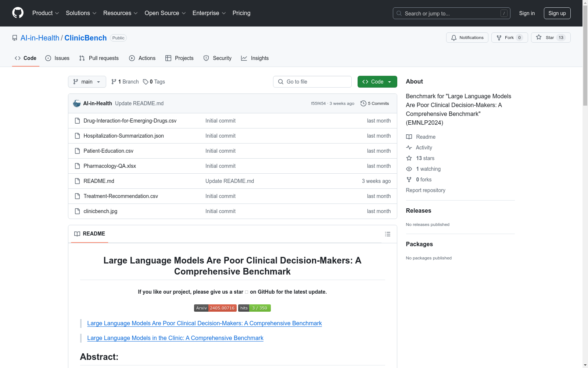Expand the Enterprise menu
The width and height of the screenshot is (588, 368).
[209, 13]
